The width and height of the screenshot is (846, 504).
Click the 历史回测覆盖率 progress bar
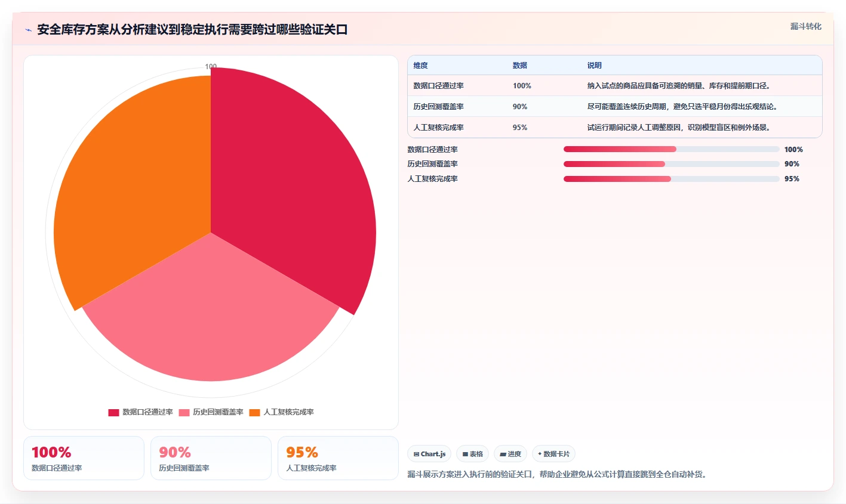(x=672, y=164)
